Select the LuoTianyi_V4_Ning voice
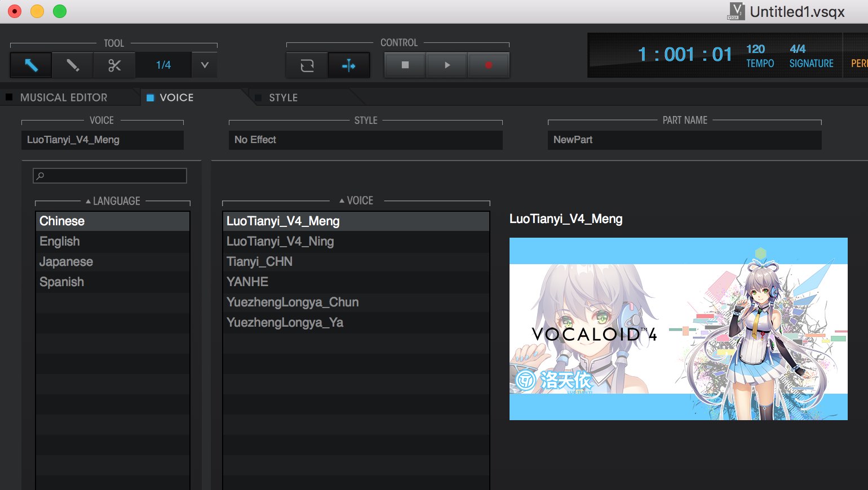The width and height of the screenshot is (868, 490). pos(356,242)
